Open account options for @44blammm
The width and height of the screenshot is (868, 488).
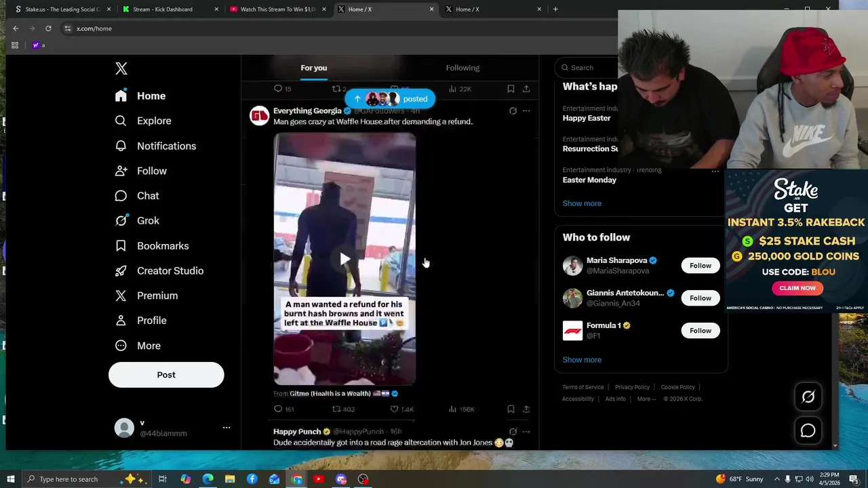[226, 428]
